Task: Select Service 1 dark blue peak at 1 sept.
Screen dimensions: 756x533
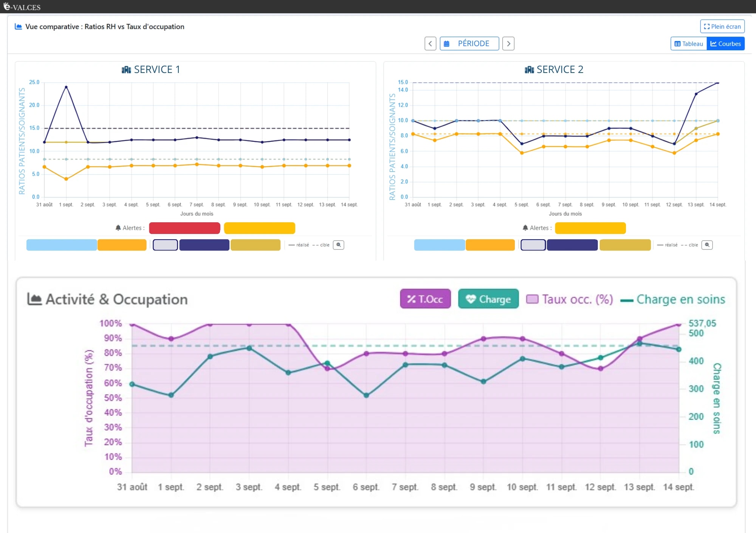Action: (x=66, y=87)
